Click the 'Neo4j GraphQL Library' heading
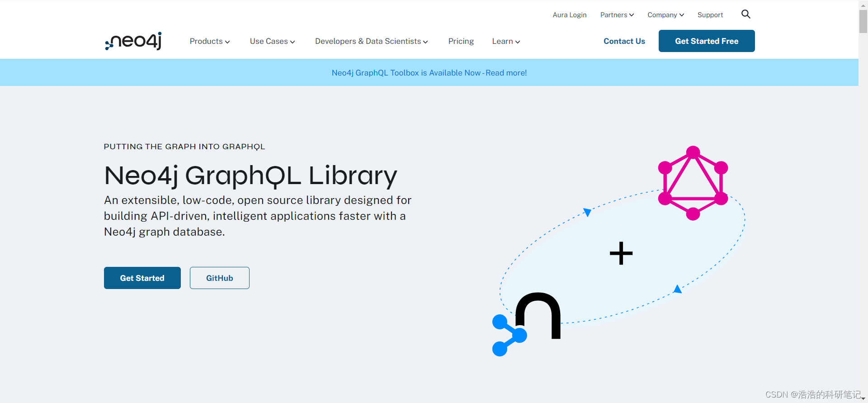 click(x=250, y=175)
